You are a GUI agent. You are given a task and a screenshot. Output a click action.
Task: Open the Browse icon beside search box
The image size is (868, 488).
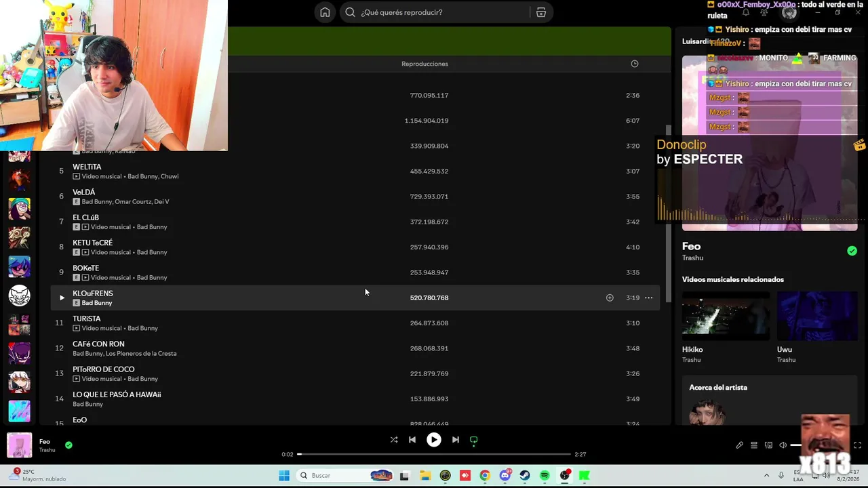540,12
